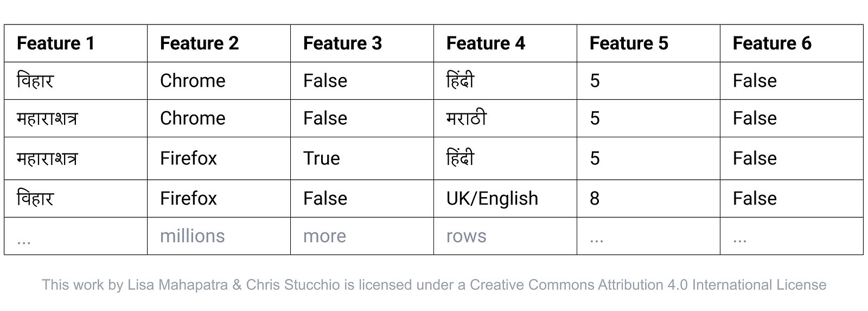Select the Feature 4 header cell
Viewport: 868px width, 311px height.
click(x=486, y=43)
